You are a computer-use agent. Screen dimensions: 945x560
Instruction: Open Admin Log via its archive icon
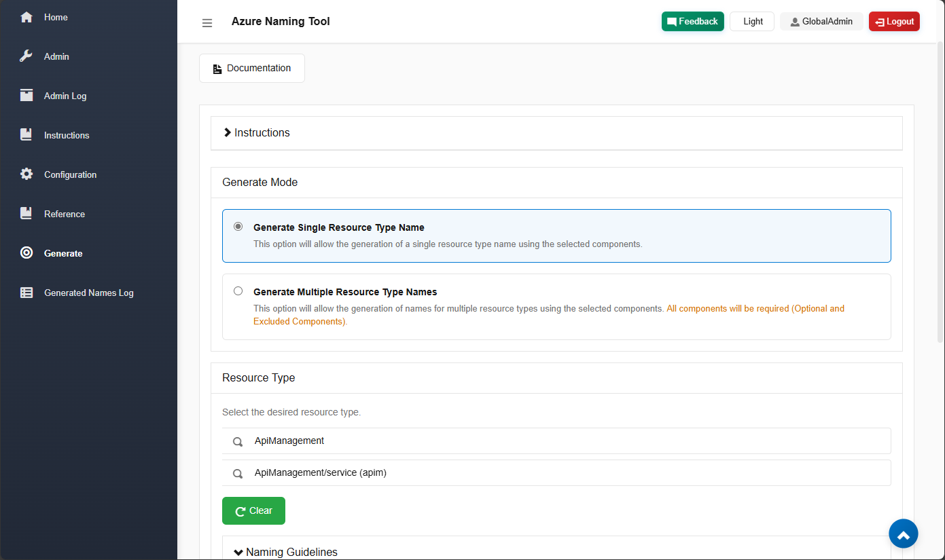pyautogui.click(x=26, y=96)
